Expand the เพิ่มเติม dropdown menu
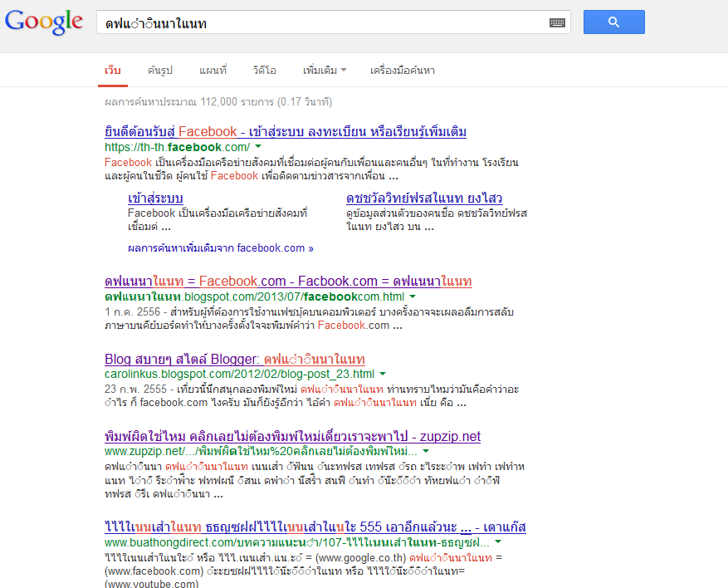 (325, 71)
